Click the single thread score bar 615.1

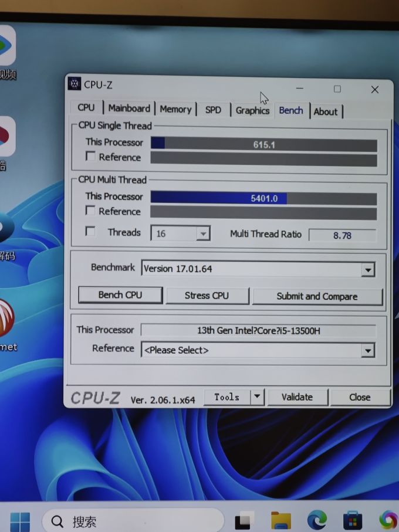coord(264,144)
